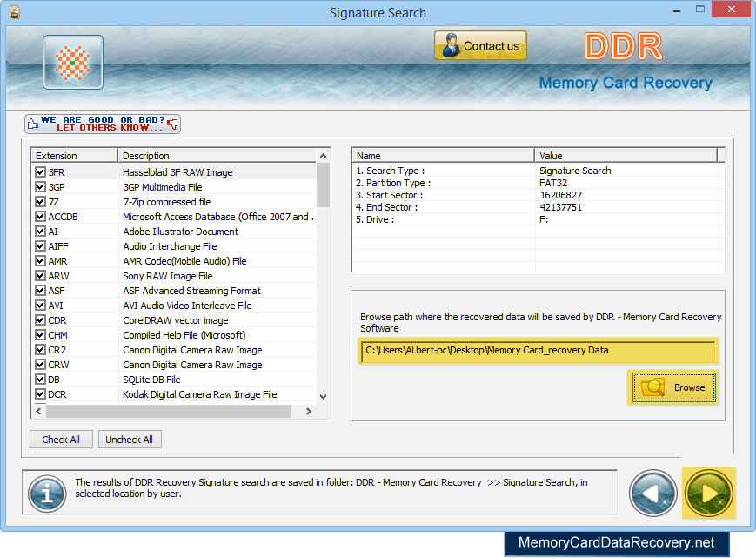Uncheck the CR2 extension checkbox
The height and width of the screenshot is (558, 756).
pos(41,350)
